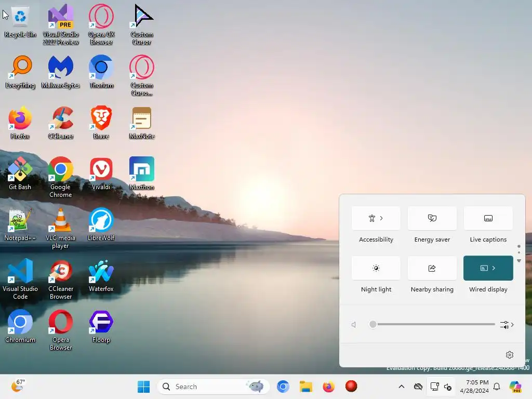The height and width of the screenshot is (399, 532).
Task: Toggle Night light quick setting
Action: tap(376, 268)
